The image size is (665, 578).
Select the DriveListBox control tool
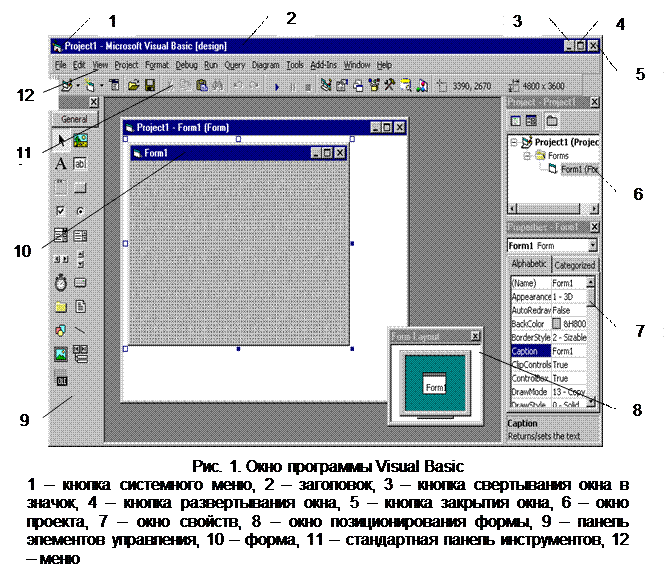pyautogui.click(x=80, y=282)
